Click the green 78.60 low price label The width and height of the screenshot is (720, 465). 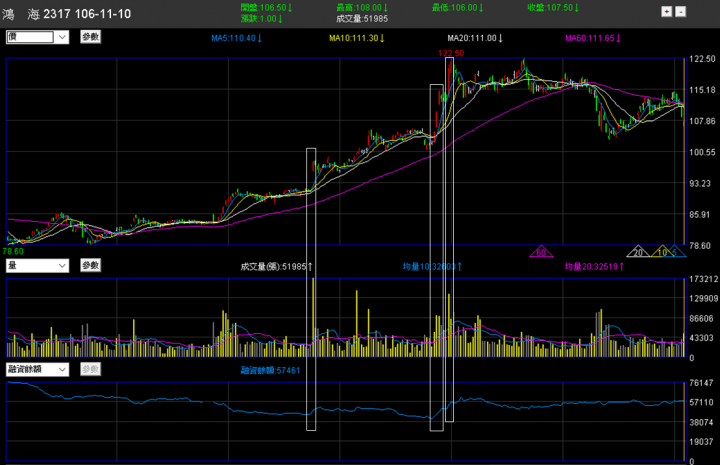[x=13, y=252]
